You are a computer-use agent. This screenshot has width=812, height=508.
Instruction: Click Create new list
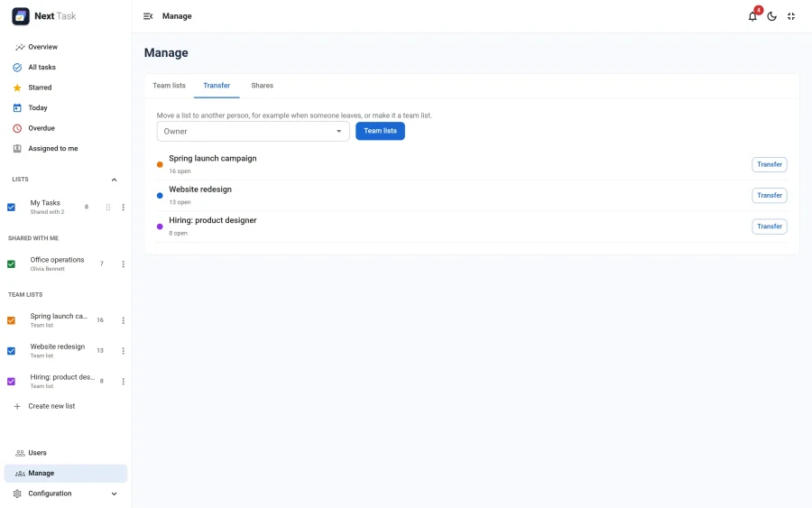[51, 407]
